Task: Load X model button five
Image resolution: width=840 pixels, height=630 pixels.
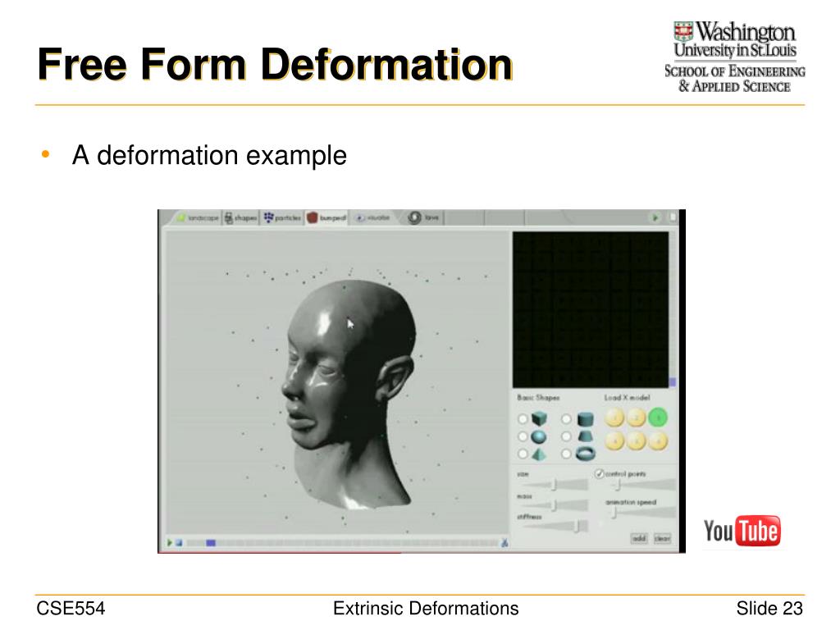Action: coord(637,441)
